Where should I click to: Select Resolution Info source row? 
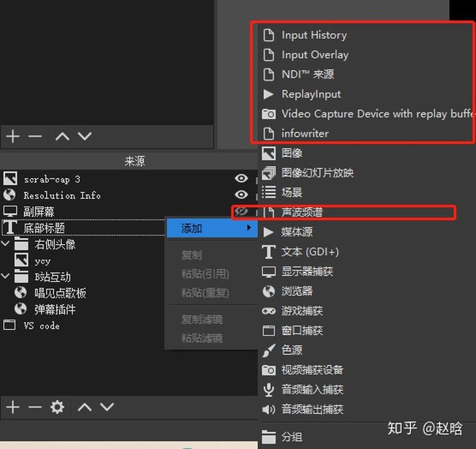point(129,195)
